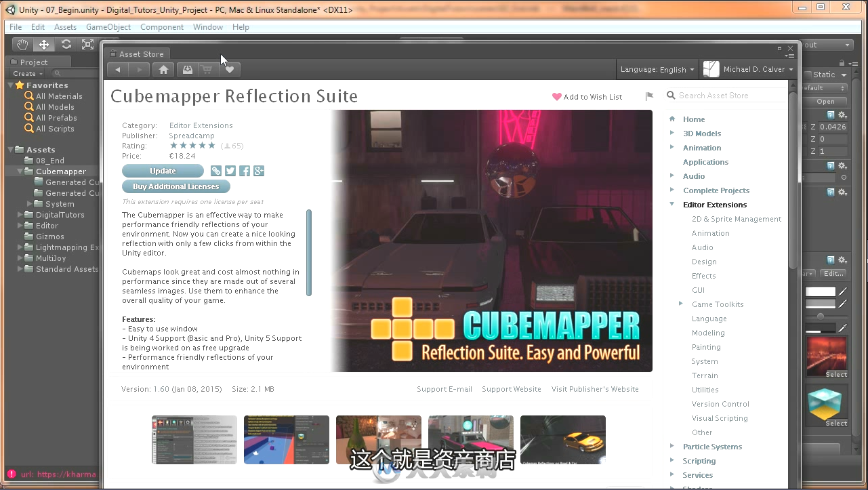Open the Static options dropdown arrow

click(x=844, y=75)
